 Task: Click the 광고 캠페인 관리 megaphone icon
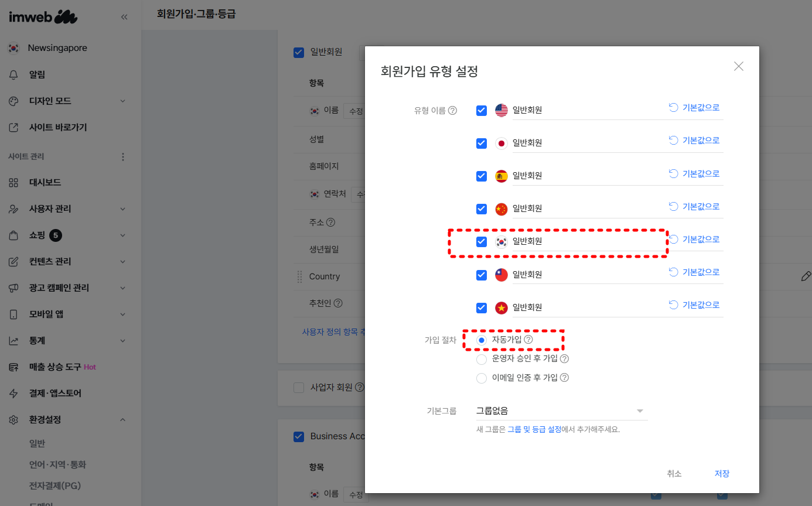pos(13,288)
